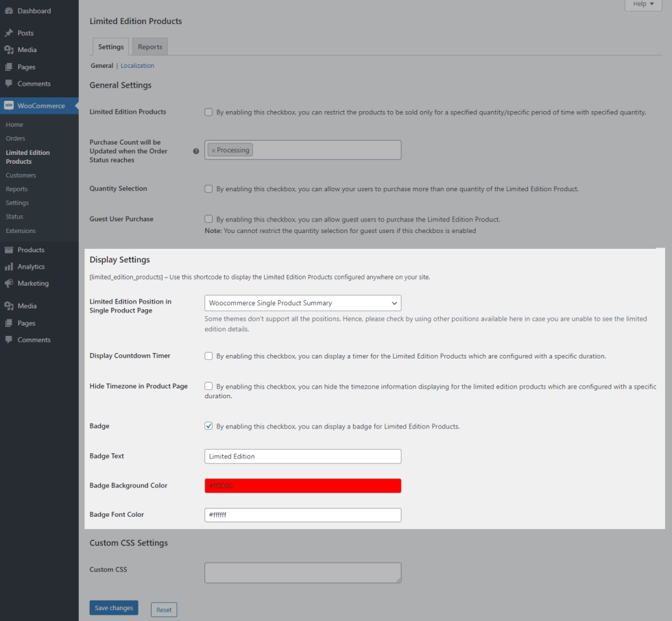Pick the Badge Font Color field
This screenshot has height=621, width=672.
302,515
